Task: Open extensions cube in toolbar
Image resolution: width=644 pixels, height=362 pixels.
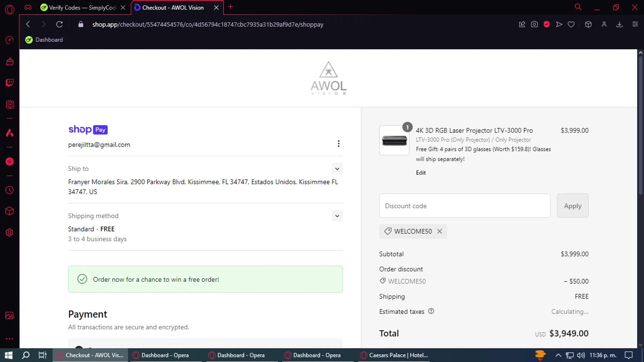Action: [x=588, y=24]
